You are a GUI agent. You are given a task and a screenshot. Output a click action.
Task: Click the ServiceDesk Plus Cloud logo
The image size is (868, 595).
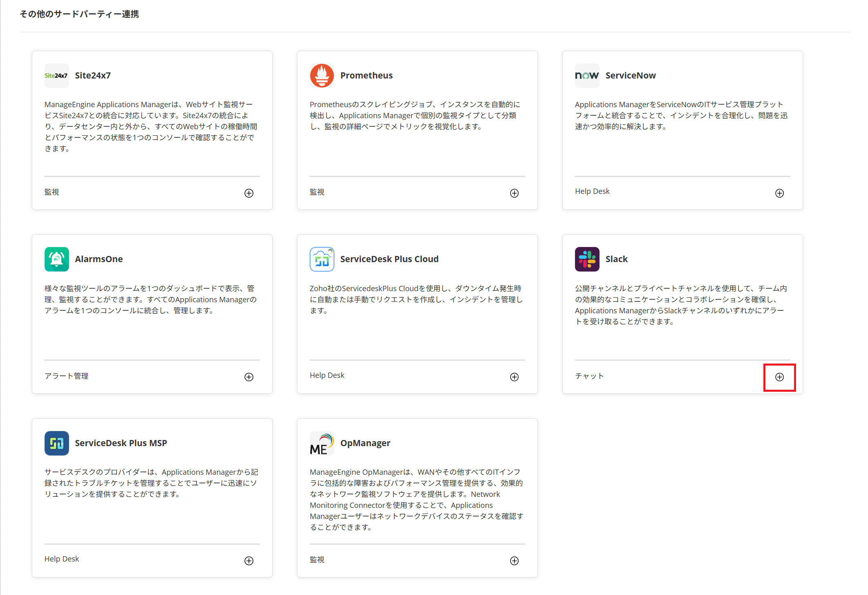coord(322,259)
